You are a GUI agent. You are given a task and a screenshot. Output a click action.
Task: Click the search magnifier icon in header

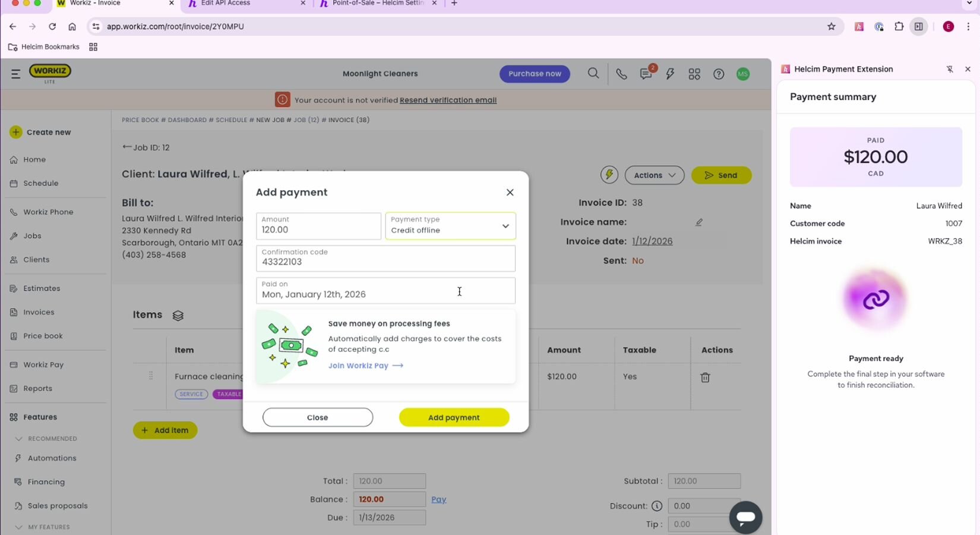(x=593, y=74)
